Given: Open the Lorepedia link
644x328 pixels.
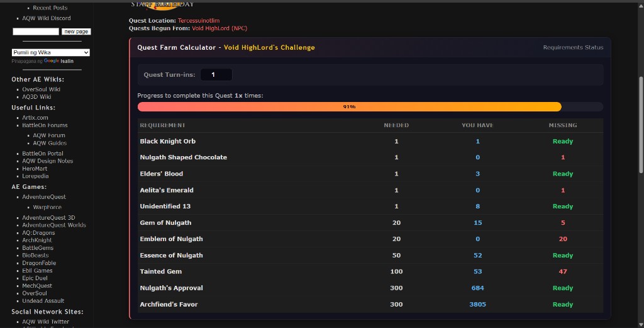Looking at the screenshot, I should (35, 176).
